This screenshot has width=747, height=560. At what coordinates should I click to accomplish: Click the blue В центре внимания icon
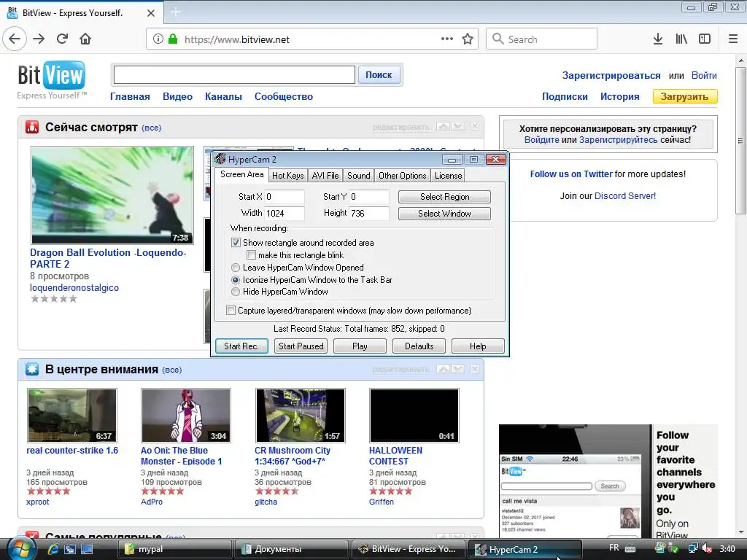(x=32, y=369)
